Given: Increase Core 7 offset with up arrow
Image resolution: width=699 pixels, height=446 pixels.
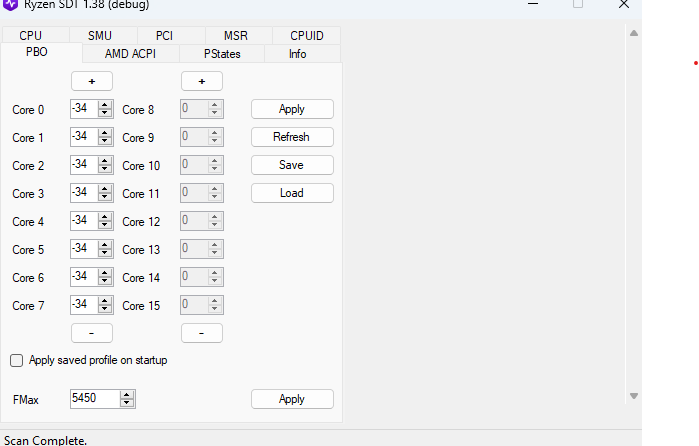Looking at the screenshot, I should coord(105,301).
